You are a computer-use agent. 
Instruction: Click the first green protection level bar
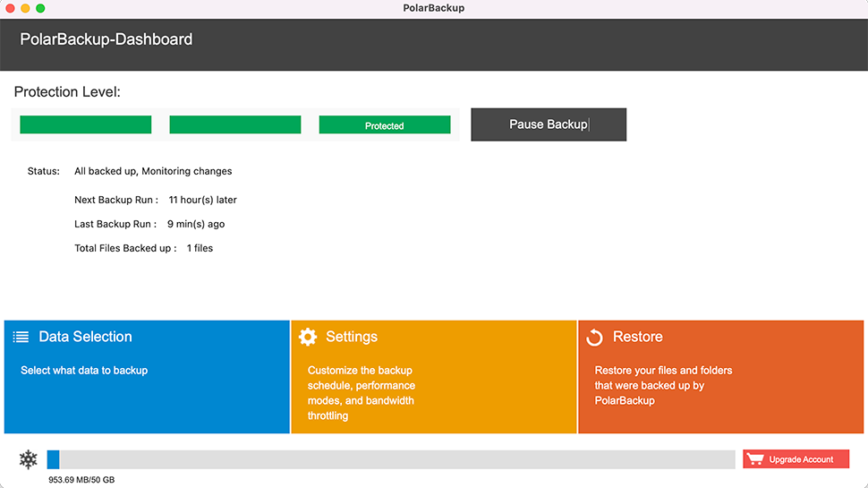pyautogui.click(x=86, y=124)
